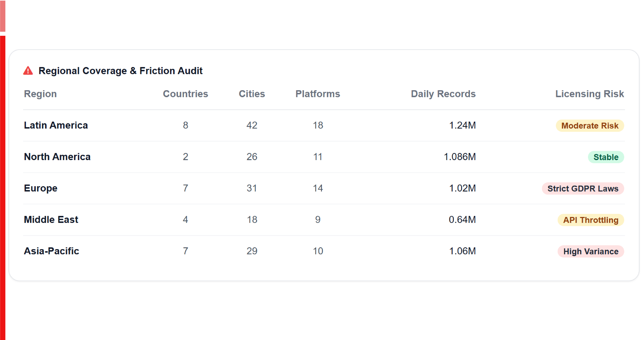This screenshot has width=644, height=340.
Task: Click the Cities column header
Action: 252,94
